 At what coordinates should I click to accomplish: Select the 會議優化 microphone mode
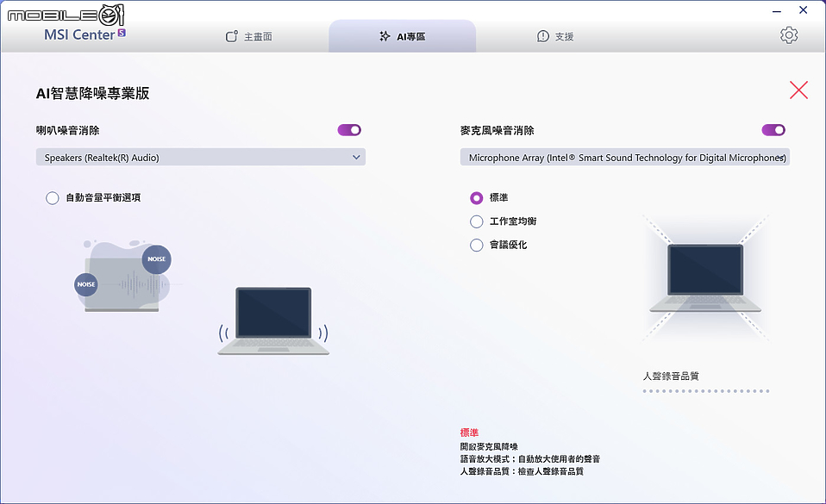(x=476, y=245)
